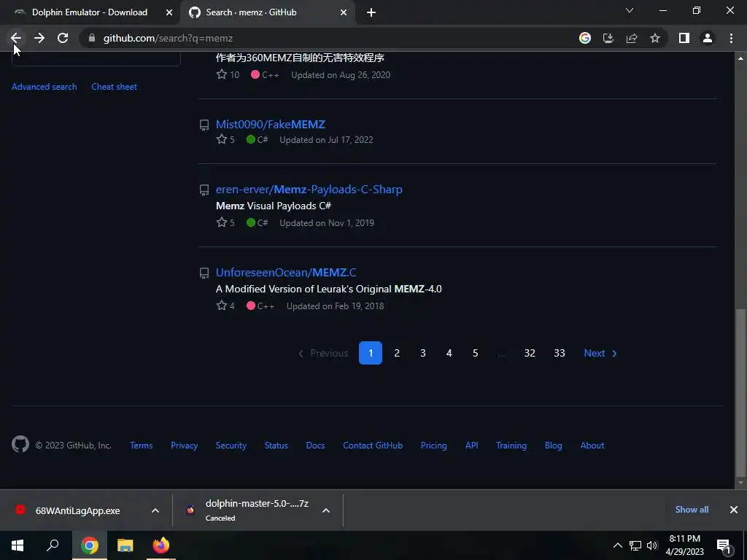The image size is (747, 560).
Task: Click the page vertical scrollbar thumb
Action: tap(740, 393)
